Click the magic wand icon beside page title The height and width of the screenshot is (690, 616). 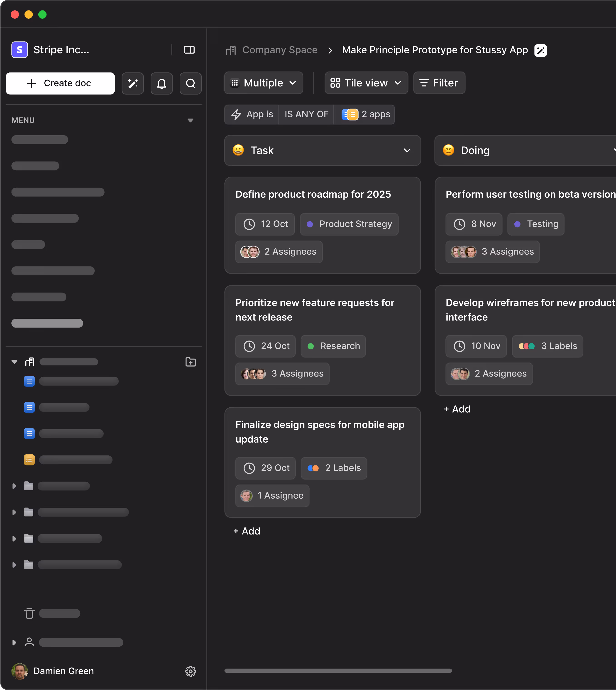click(540, 50)
